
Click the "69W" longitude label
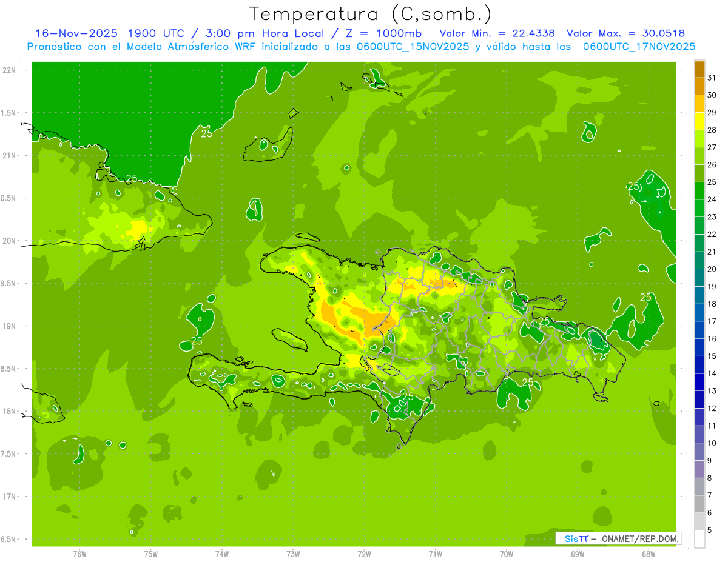578,554
